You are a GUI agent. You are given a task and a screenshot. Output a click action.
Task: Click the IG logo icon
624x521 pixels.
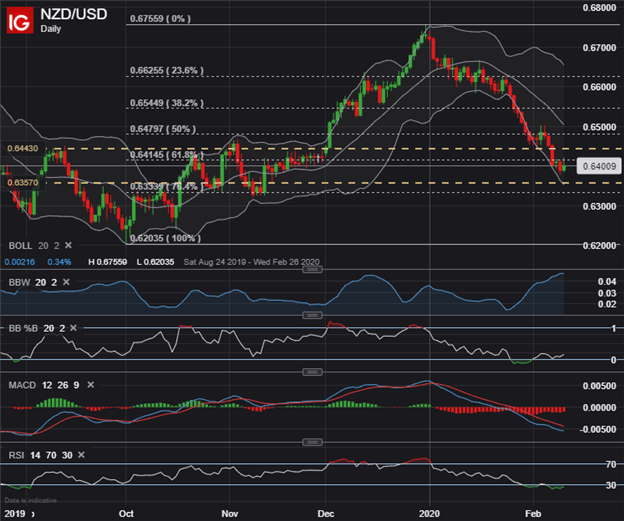pos(20,20)
